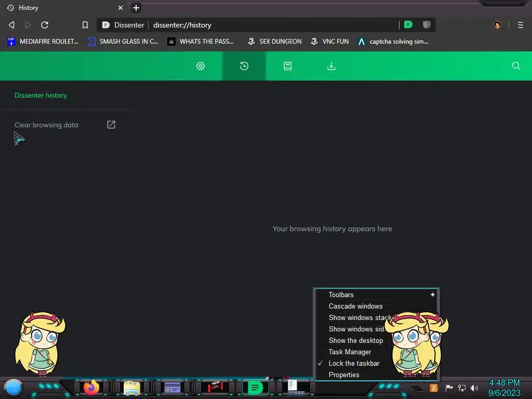Click the Clear browsing data external-link icon
The image size is (532, 399).
click(111, 125)
